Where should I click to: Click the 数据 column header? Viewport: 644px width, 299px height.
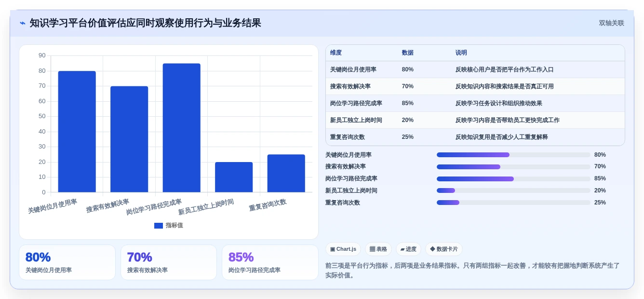pyautogui.click(x=408, y=53)
